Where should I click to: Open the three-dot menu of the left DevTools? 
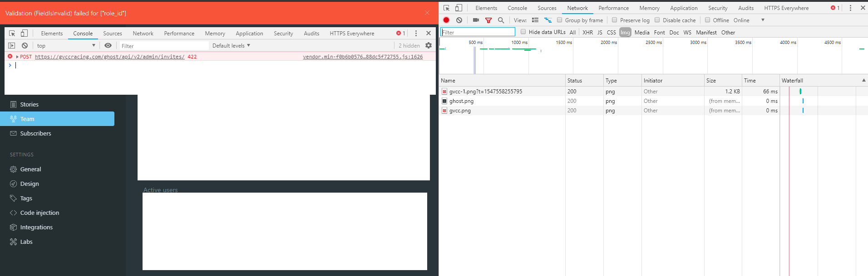click(416, 33)
